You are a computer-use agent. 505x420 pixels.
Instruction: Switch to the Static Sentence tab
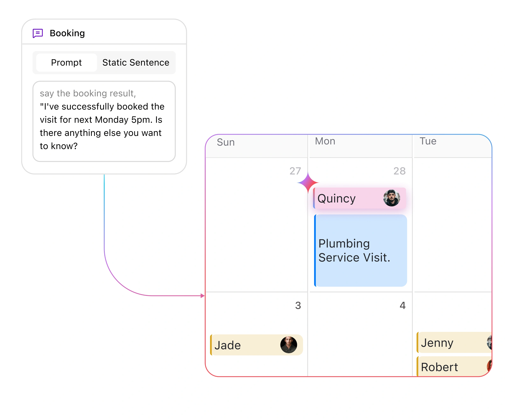pos(136,63)
